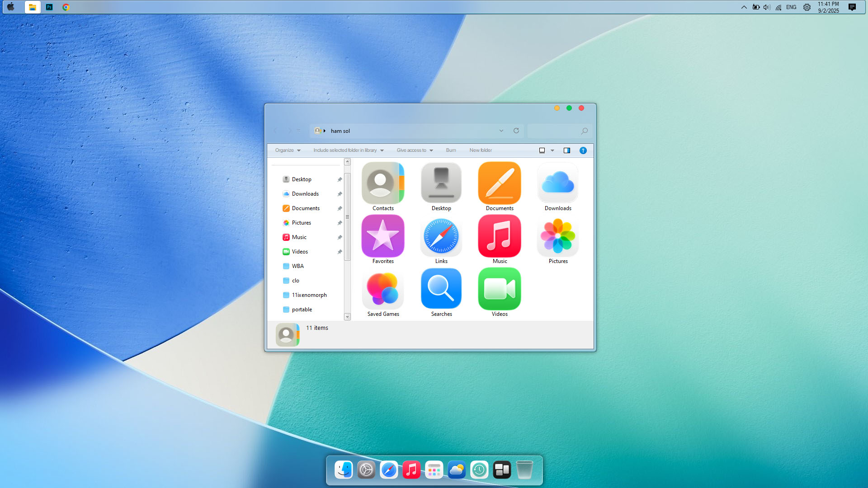Screen dimensions: 868x488
Task: Open the Videos camera folder icon
Action: 499,289
